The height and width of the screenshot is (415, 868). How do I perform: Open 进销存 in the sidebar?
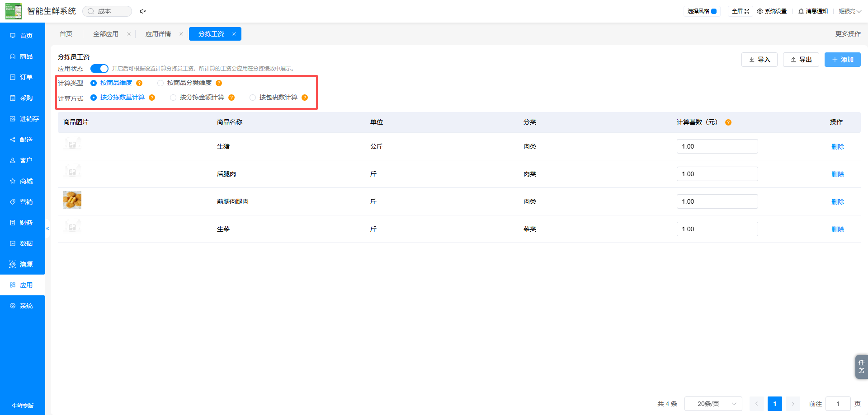coord(23,119)
